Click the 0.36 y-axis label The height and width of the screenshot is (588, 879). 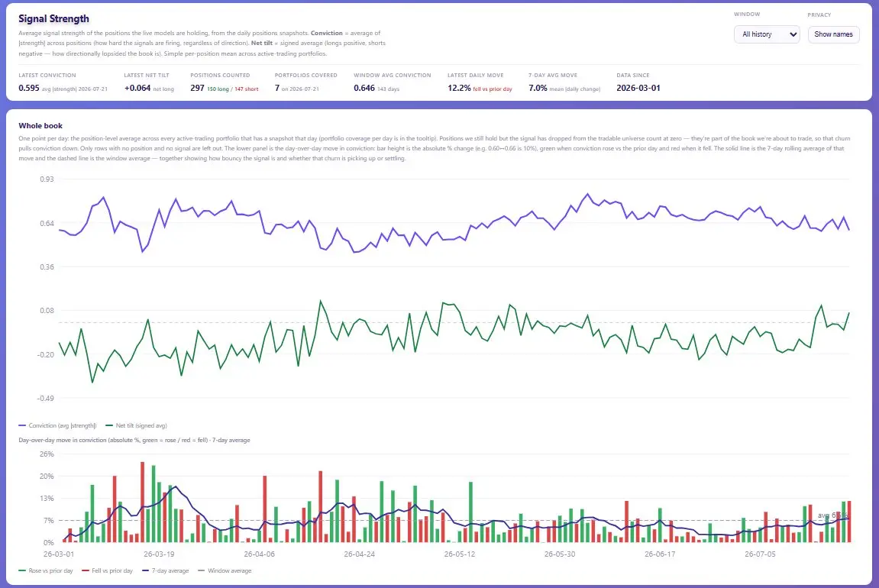pyautogui.click(x=47, y=267)
